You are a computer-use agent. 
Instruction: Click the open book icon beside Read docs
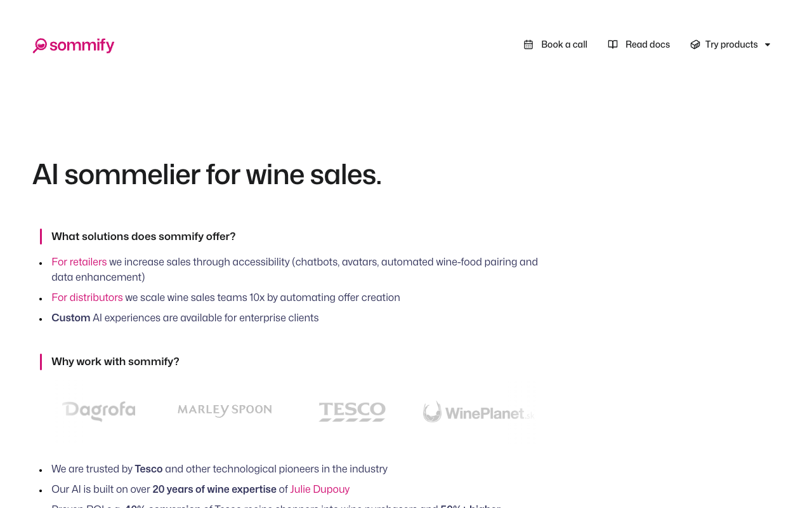[613, 44]
